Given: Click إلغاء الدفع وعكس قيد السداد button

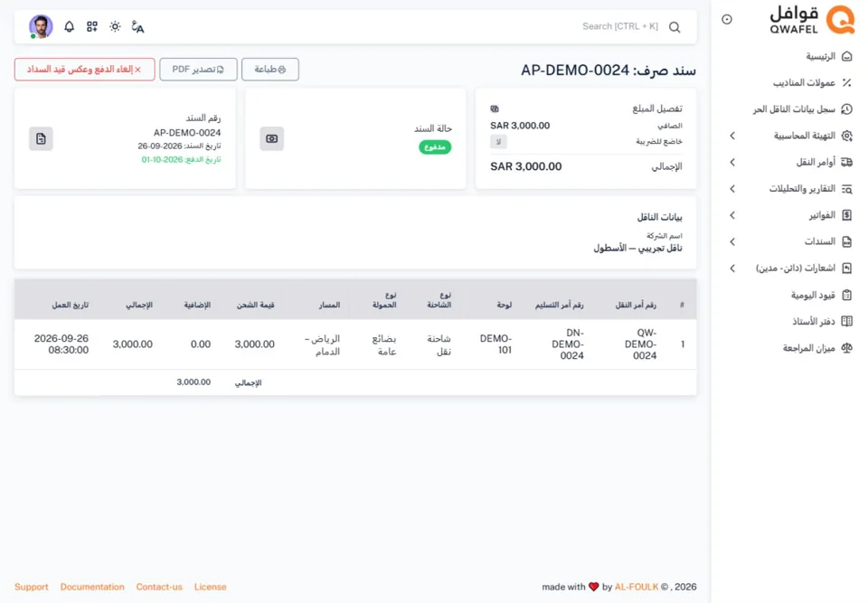Looking at the screenshot, I should [85, 70].
